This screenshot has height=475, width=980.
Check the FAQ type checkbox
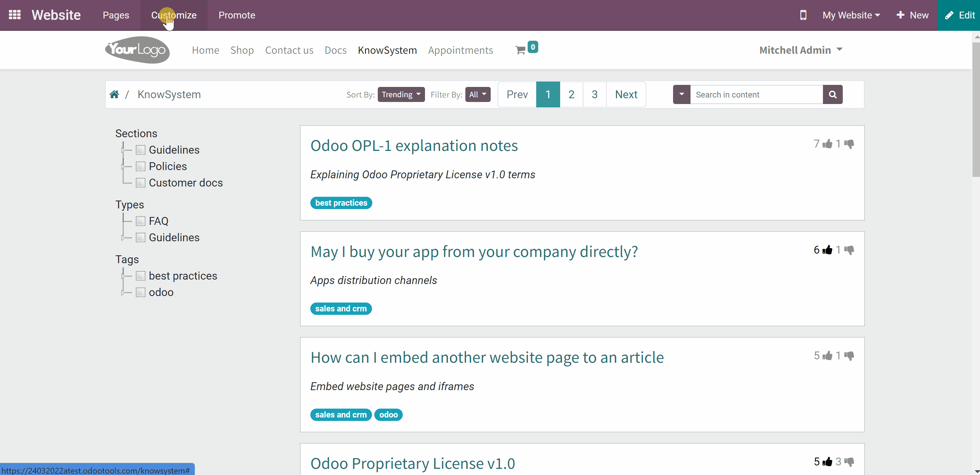tap(140, 221)
